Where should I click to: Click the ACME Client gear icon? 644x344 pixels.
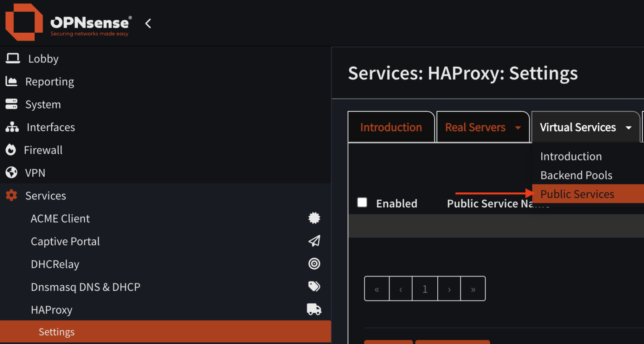(314, 218)
